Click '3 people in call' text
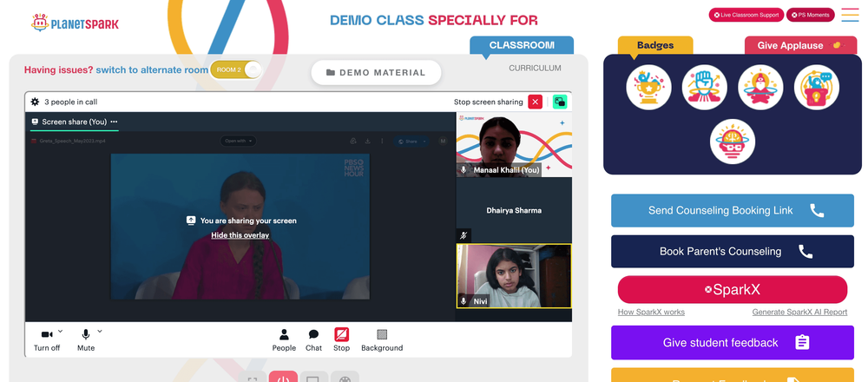Image resolution: width=868 pixels, height=382 pixels. 71,102
